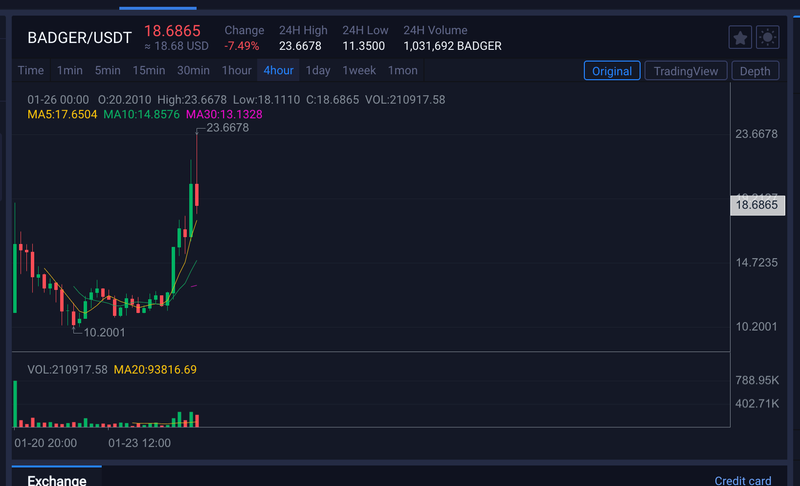800x486 pixels.
Task: Switch chart to 1day interval
Action: (x=318, y=70)
